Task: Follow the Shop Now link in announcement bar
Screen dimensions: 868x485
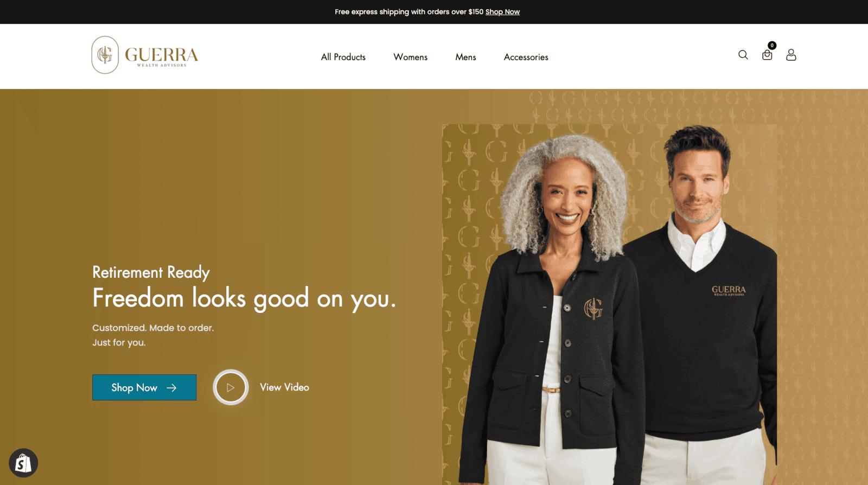Action: click(502, 12)
